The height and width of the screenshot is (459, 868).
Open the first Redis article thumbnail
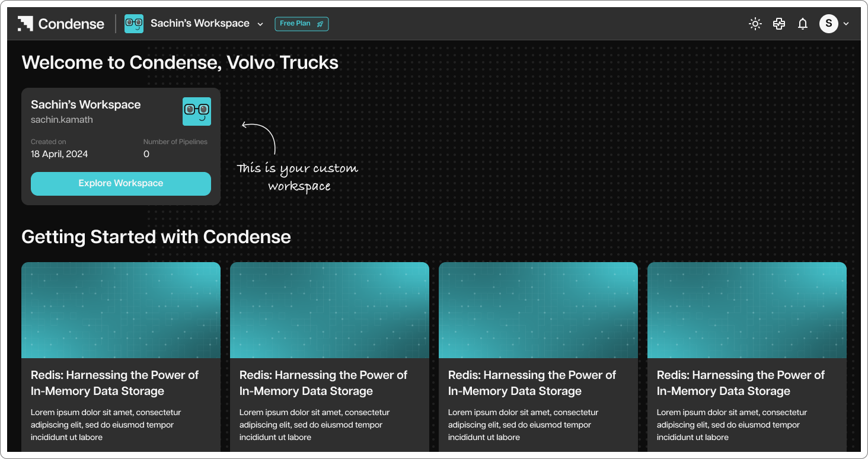click(x=121, y=310)
